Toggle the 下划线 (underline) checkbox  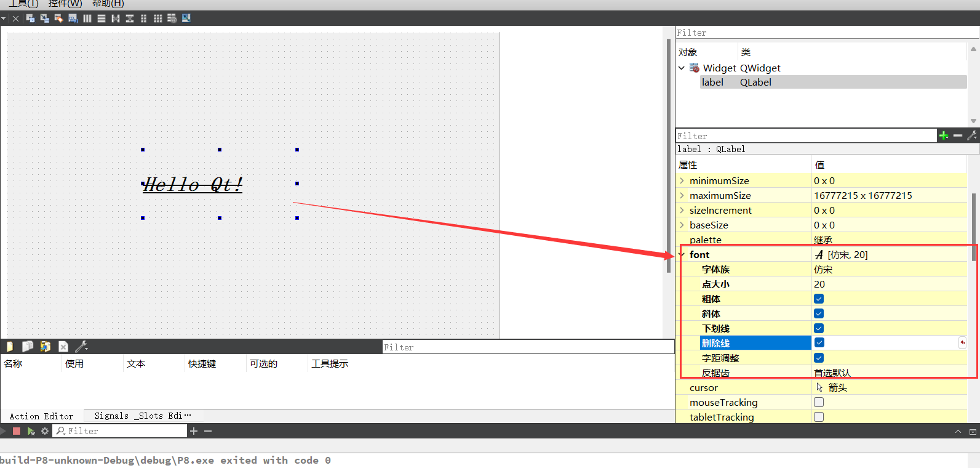[x=819, y=328]
